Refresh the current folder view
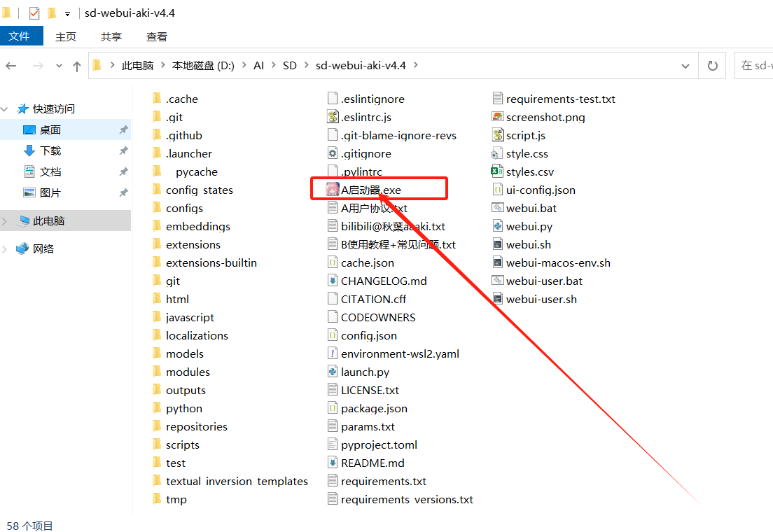The height and width of the screenshot is (532, 773). [712, 66]
